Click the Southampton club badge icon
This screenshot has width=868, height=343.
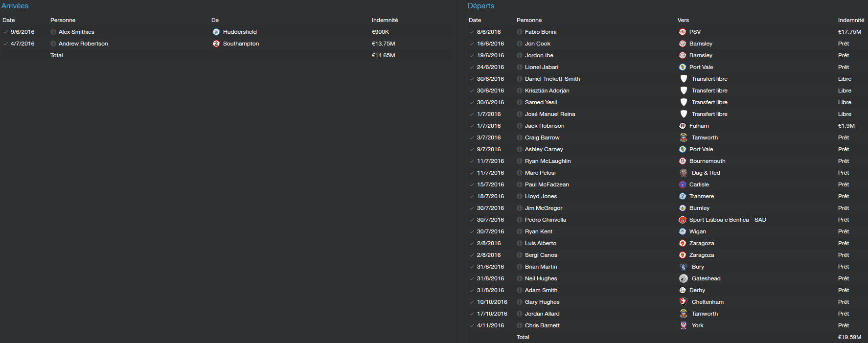click(x=216, y=44)
